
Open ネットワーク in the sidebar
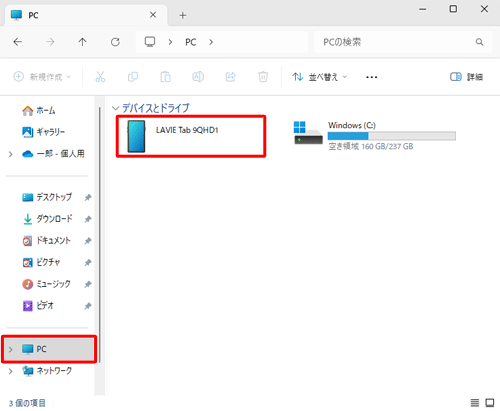[47, 371]
